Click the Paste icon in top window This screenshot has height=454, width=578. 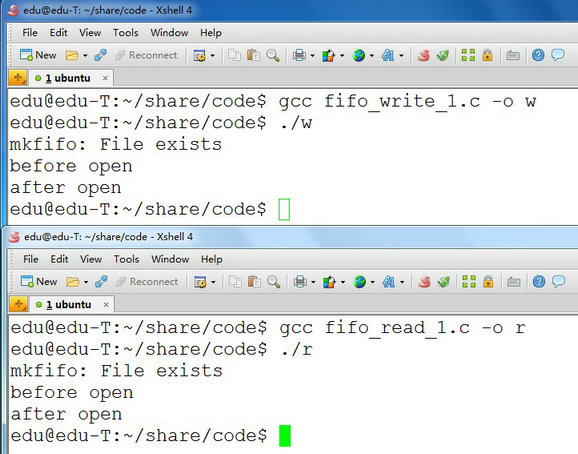click(x=253, y=55)
